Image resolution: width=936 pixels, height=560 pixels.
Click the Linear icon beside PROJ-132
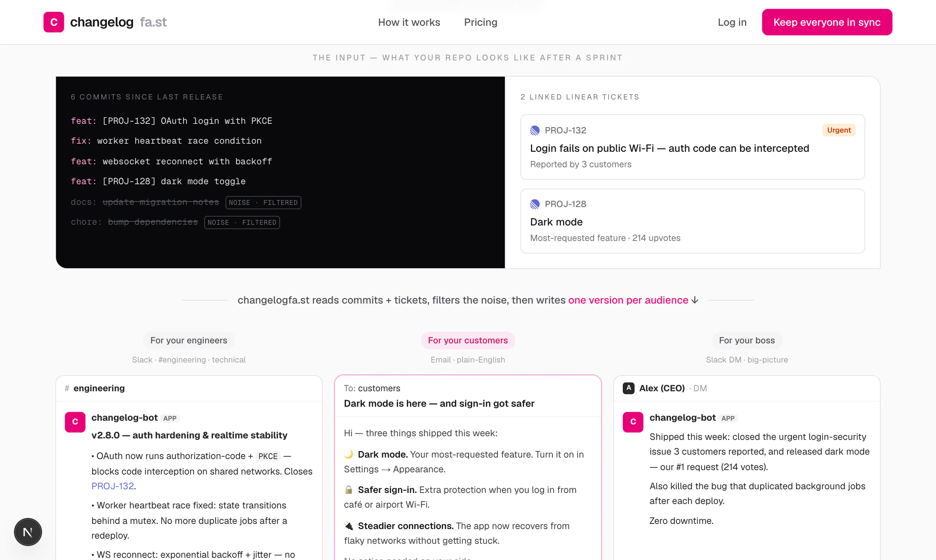click(x=535, y=130)
